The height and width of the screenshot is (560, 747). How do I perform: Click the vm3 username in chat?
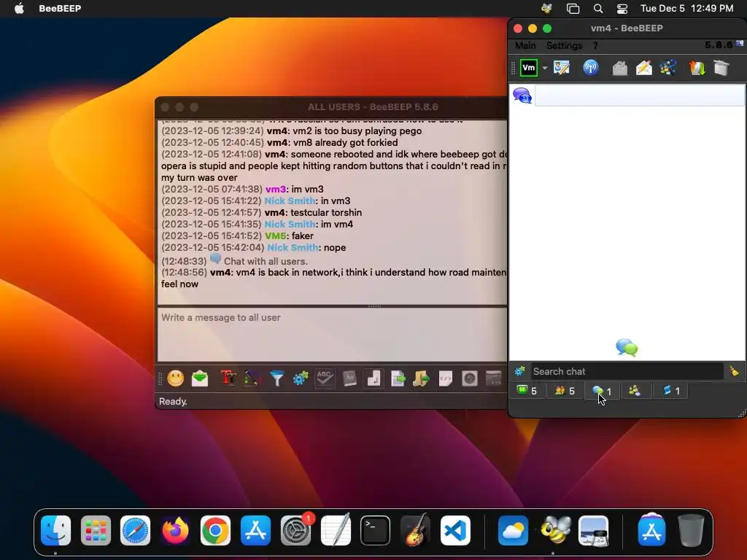pos(275,189)
